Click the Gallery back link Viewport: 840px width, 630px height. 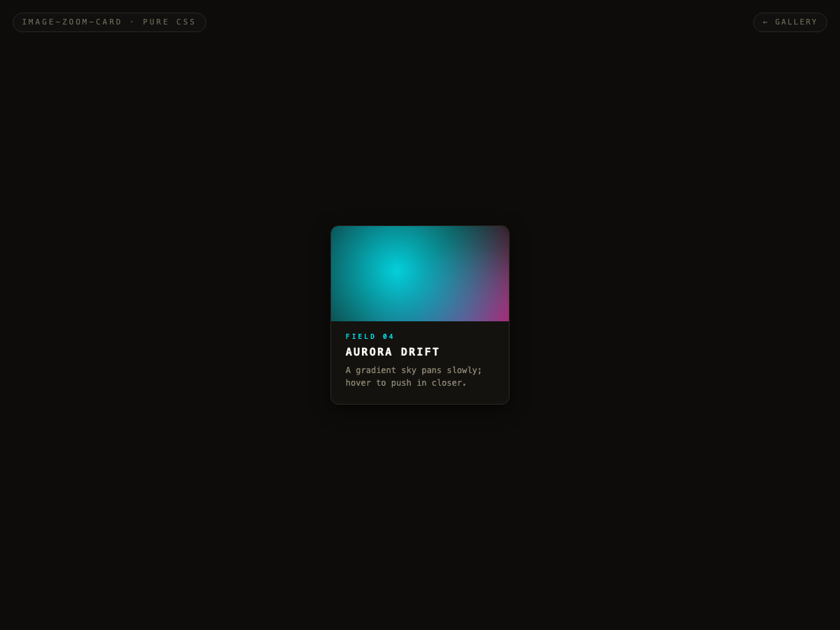[x=790, y=22]
